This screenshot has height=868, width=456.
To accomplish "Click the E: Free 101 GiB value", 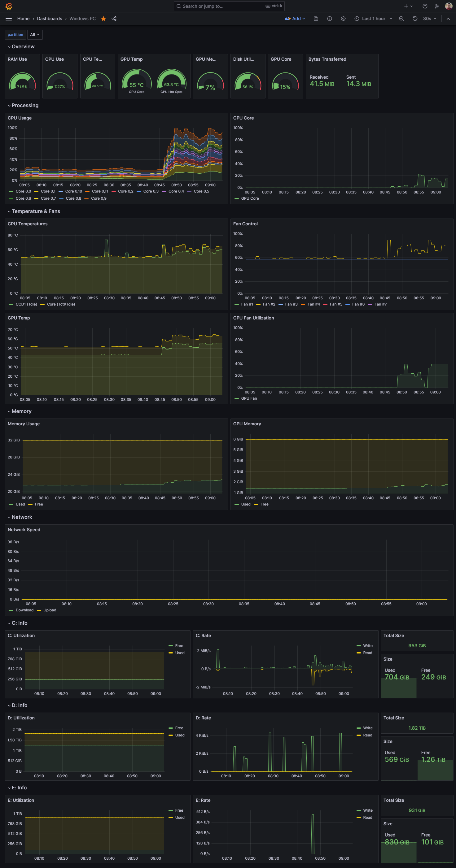I will tap(432, 842).
